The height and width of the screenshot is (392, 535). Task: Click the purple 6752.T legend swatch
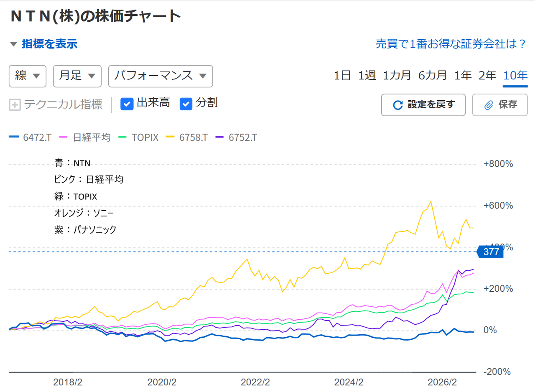click(x=220, y=137)
